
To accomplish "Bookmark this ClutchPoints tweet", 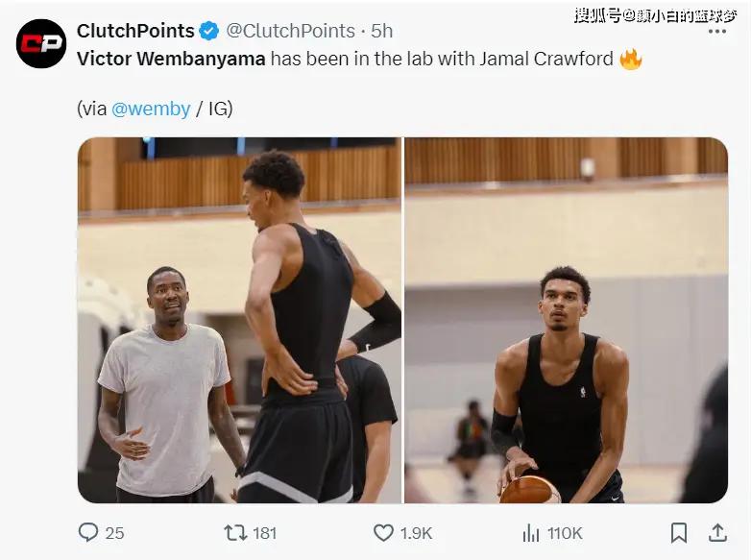I will (x=679, y=532).
